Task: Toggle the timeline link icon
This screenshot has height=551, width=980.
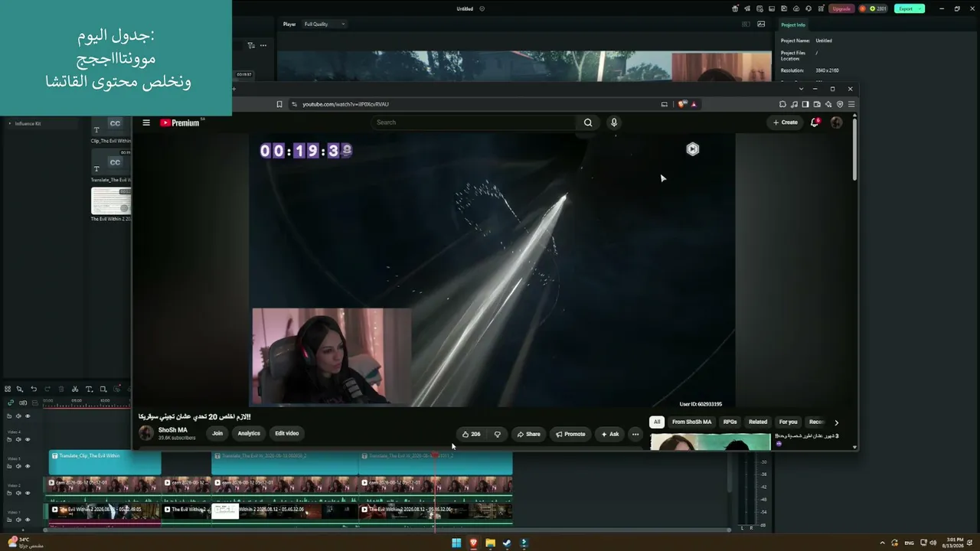Action: [x=11, y=403]
